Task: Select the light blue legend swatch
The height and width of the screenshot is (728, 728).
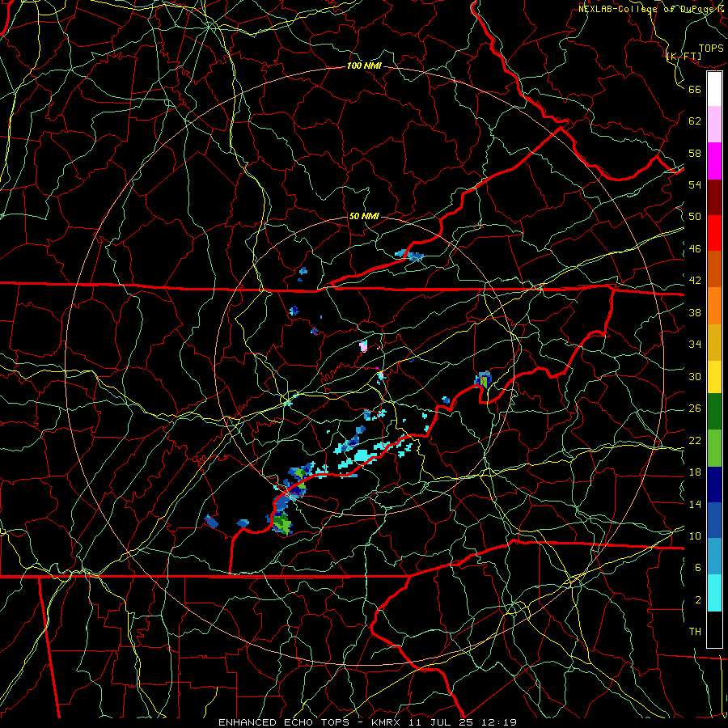Action: coord(714,557)
